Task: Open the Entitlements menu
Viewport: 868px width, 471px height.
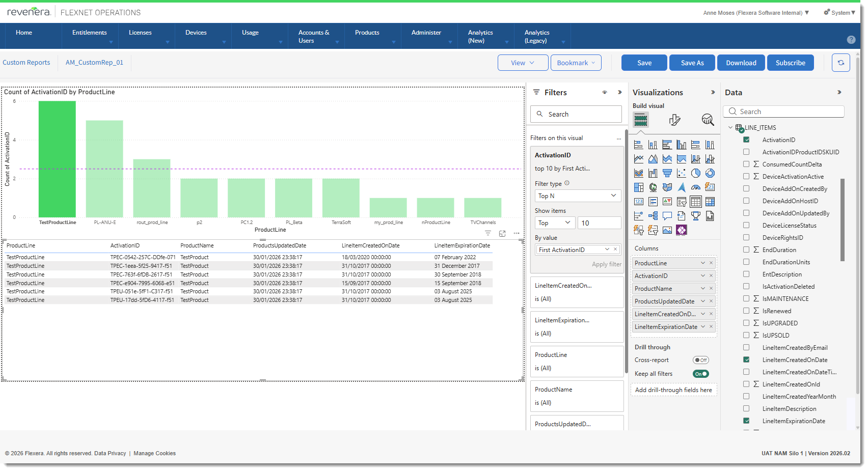Action: 90,33
